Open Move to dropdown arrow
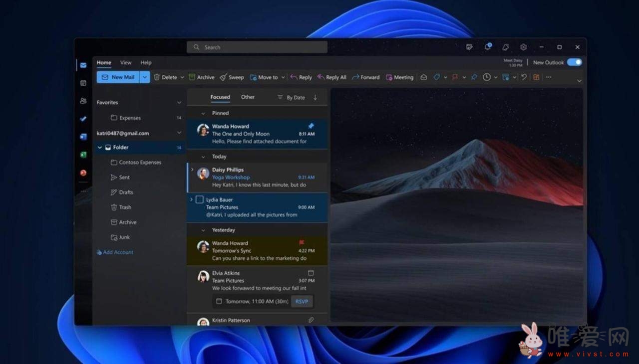Image resolution: width=639 pixels, height=364 pixels. pos(283,77)
